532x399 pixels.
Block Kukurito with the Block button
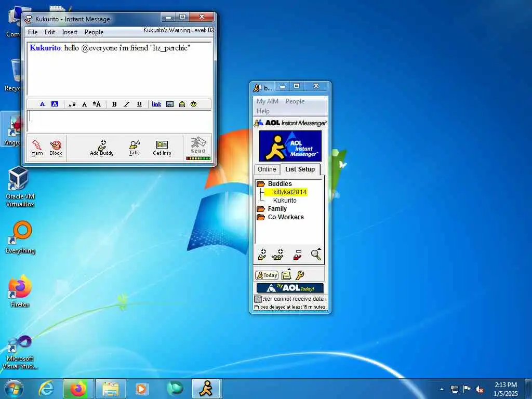pyautogui.click(x=56, y=148)
